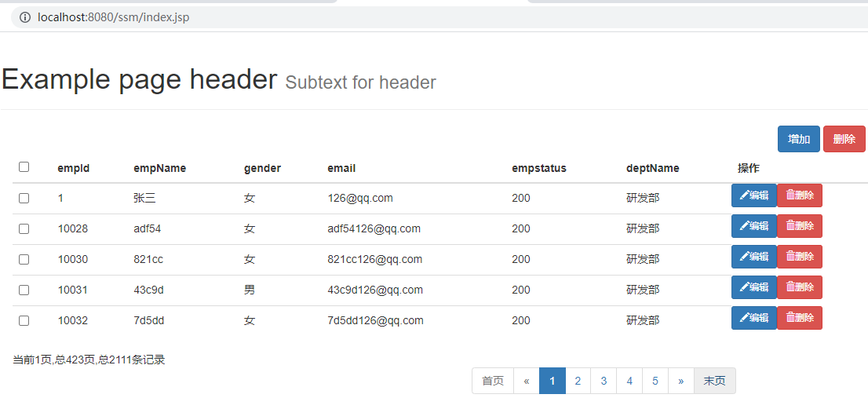
Task: Click the email column header
Action: click(x=341, y=168)
